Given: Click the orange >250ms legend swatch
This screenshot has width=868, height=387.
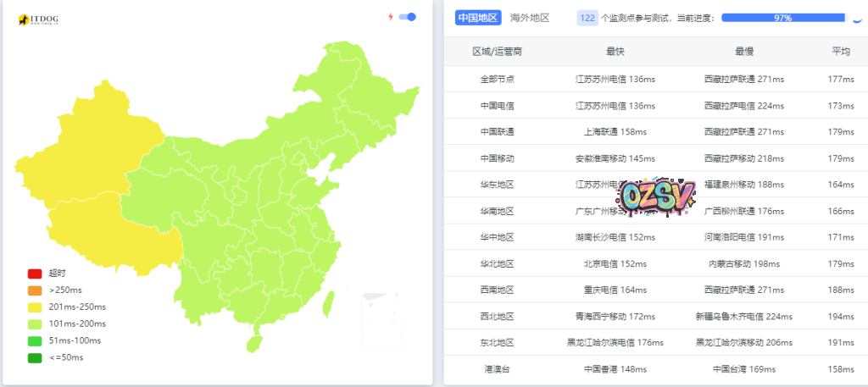Looking at the screenshot, I should [x=35, y=290].
